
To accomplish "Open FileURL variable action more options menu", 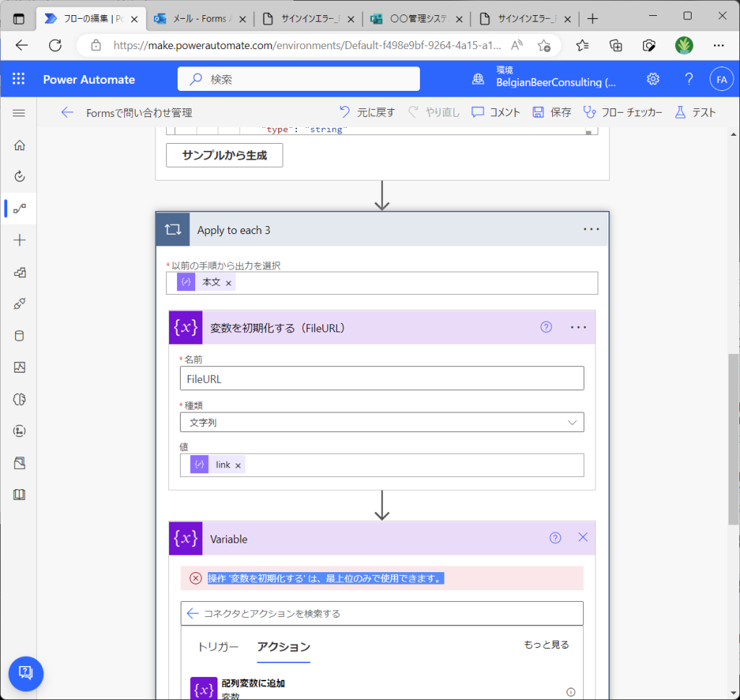I will [578, 327].
